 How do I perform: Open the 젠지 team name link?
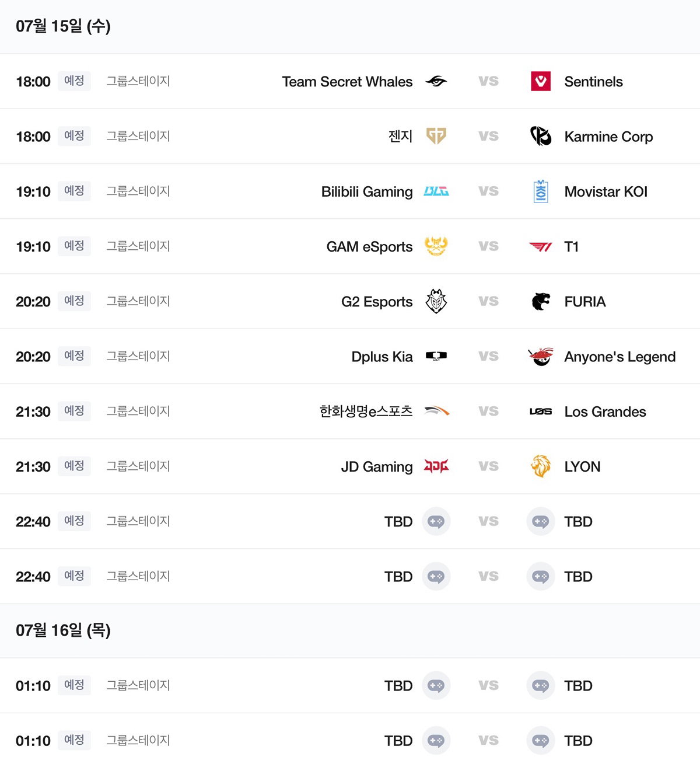point(400,136)
